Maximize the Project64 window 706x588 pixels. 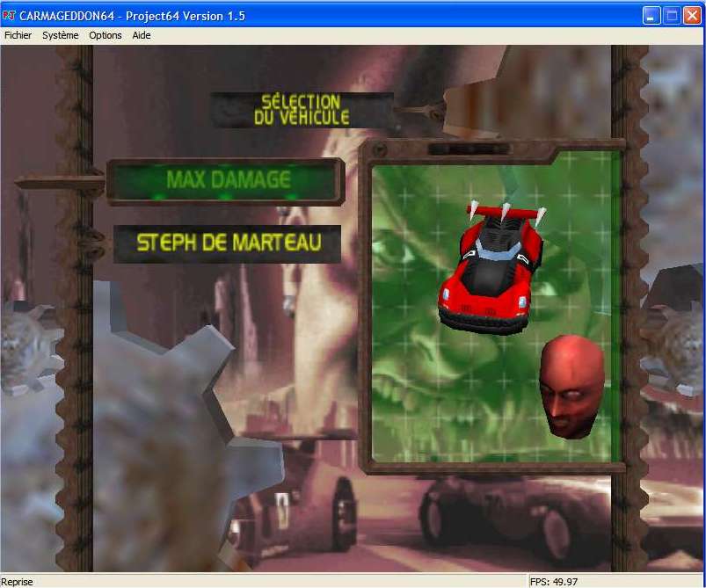tap(672, 16)
